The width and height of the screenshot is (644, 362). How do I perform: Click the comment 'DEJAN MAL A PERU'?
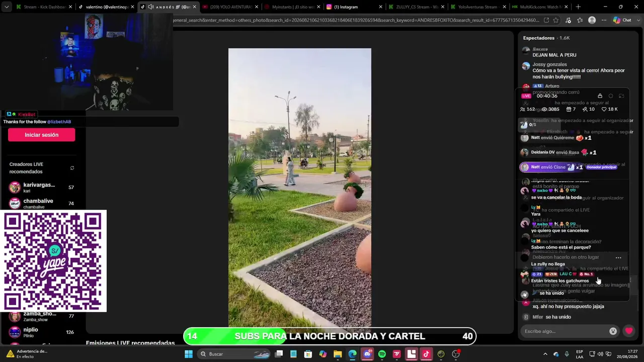pyautogui.click(x=554, y=55)
